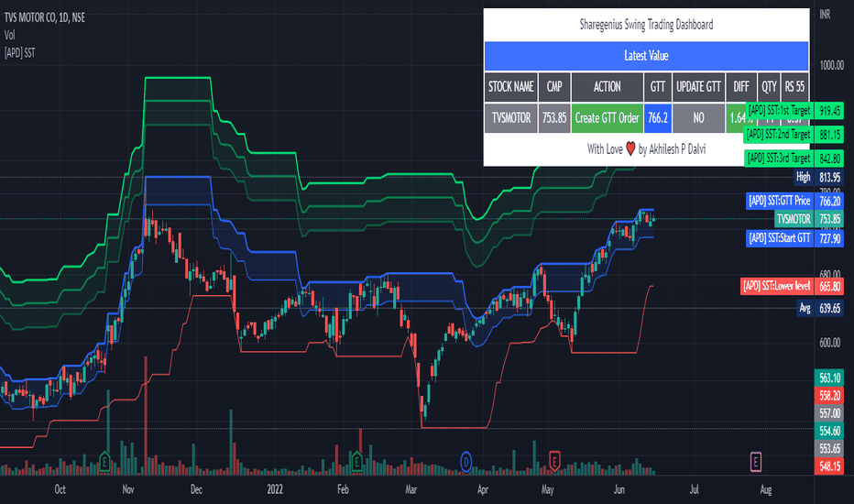Image resolution: width=854 pixels, height=504 pixels.
Task: Click the green E earnings marker near November
Action: pyautogui.click(x=104, y=462)
